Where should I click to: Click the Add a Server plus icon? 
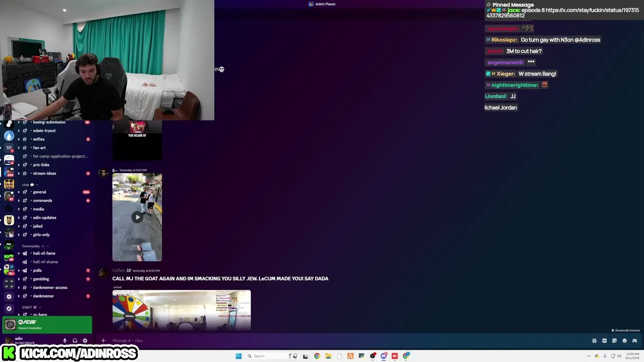(9, 297)
